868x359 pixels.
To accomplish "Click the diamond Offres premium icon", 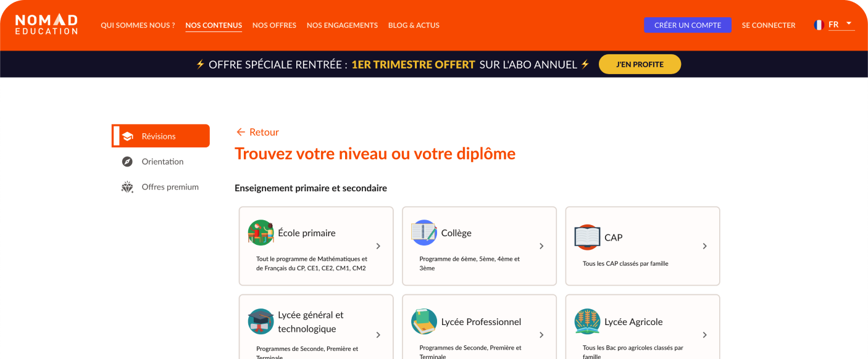I will (x=127, y=187).
